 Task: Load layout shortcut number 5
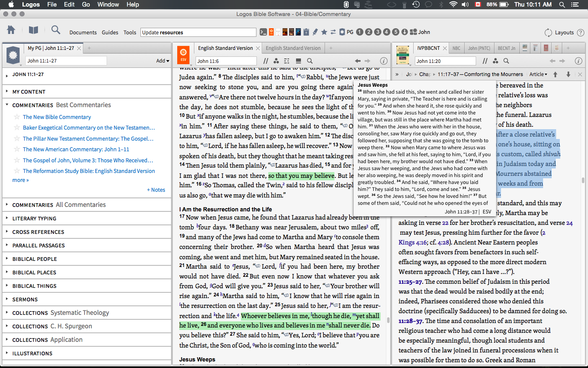tap(396, 32)
